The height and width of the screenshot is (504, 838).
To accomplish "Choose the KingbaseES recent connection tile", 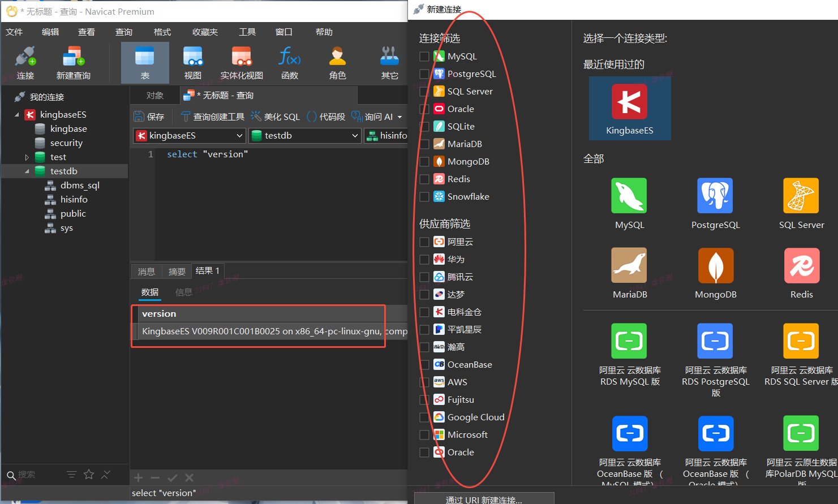I will pos(630,108).
